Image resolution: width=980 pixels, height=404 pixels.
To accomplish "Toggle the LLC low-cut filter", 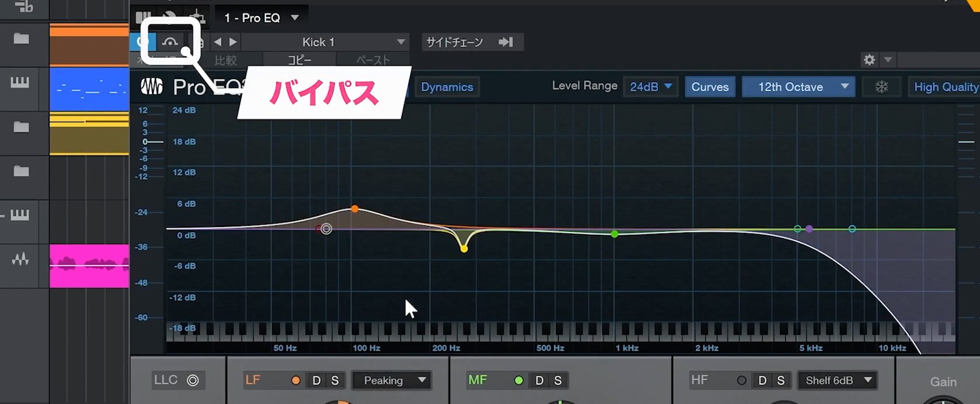I will [192, 381].
